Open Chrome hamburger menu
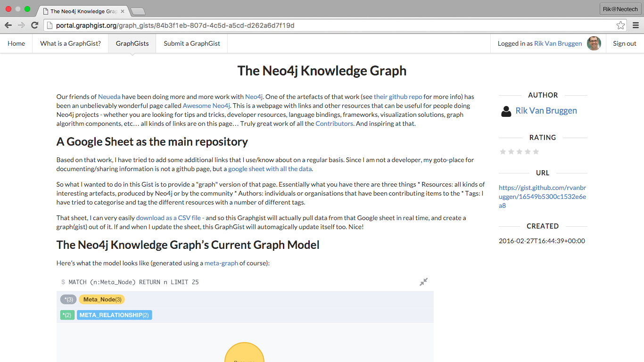This screenshot has width=644, height=362. (x=636, y=25)
